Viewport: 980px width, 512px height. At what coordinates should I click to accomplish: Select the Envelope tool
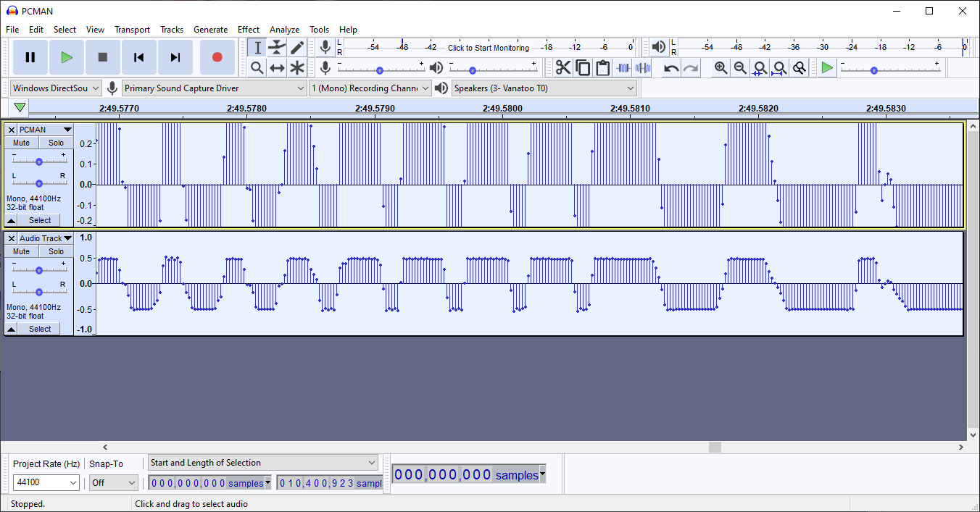(x=277, y=48)
